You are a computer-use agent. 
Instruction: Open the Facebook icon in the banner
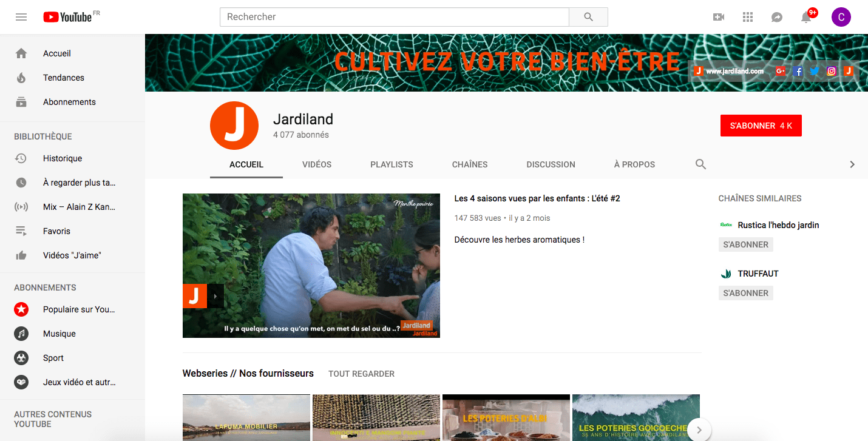[x=798, y=71]
